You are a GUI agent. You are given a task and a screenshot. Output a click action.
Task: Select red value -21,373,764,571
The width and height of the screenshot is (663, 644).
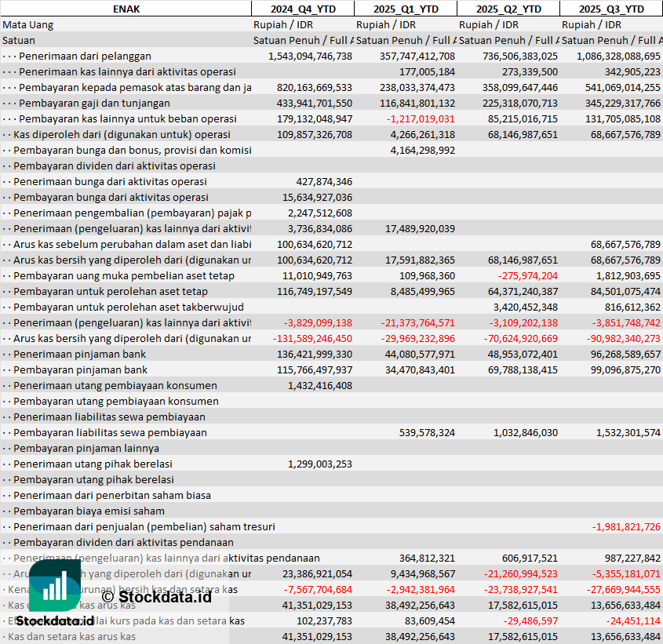(418, 322)
